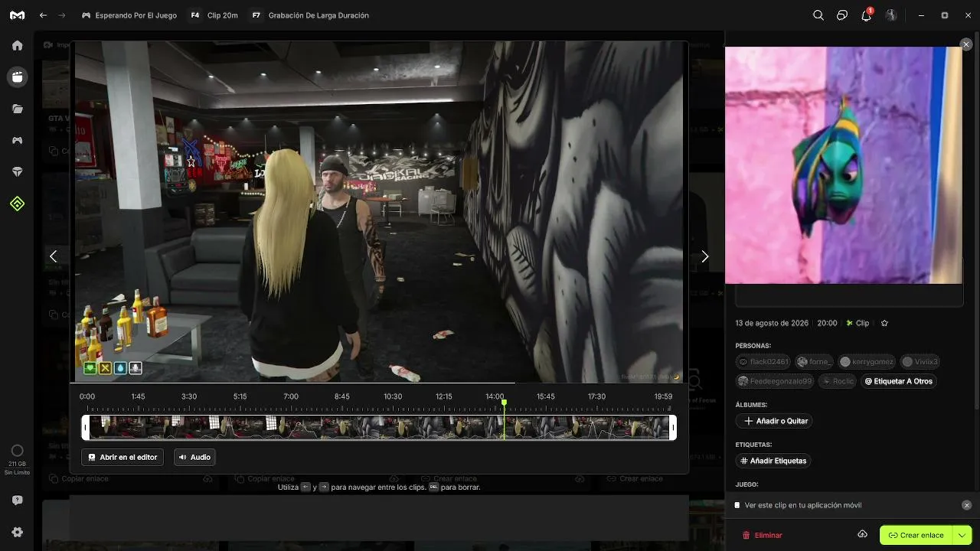Click the Crear enlace button
The width and height of the screenshot is (980, 551).
(x=916, y=535)
